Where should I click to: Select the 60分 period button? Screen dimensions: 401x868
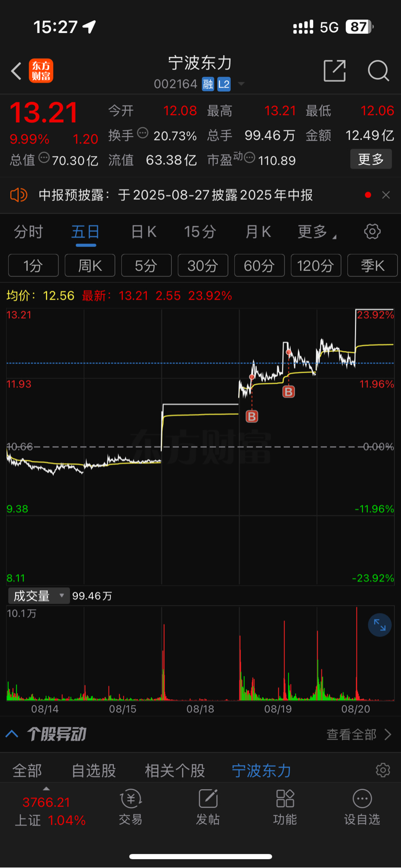[x=260, y=266]
